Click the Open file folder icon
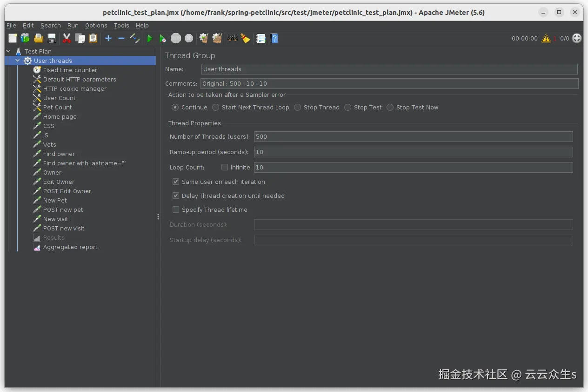Viewport: 588px width, 392px height. point(39,38)
